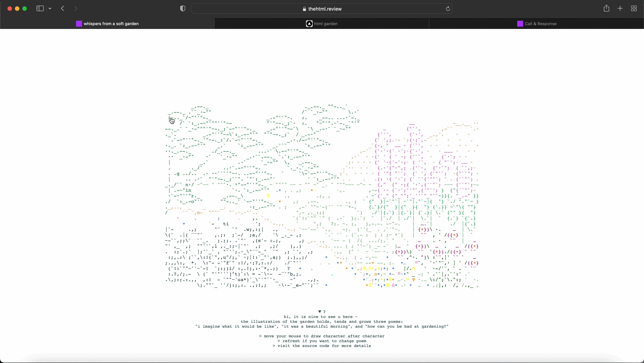
Task: Open the privacy shield report icon
Action: point(183,9)
